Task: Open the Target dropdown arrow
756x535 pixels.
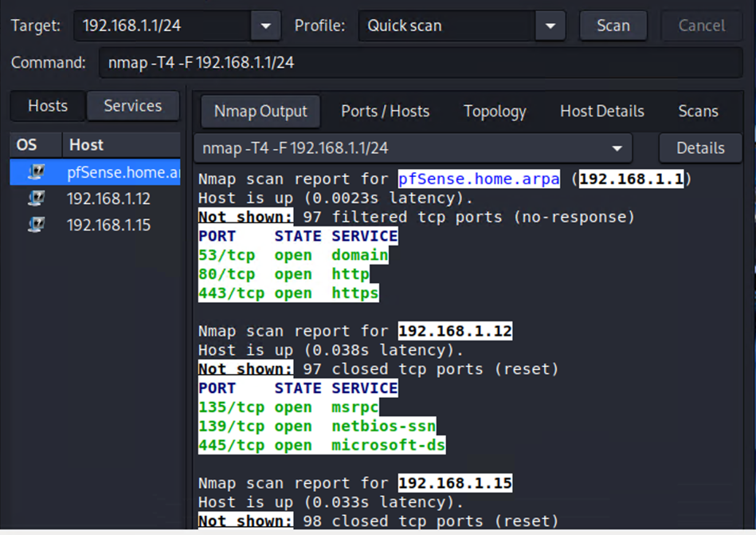Action: (265, 26)
